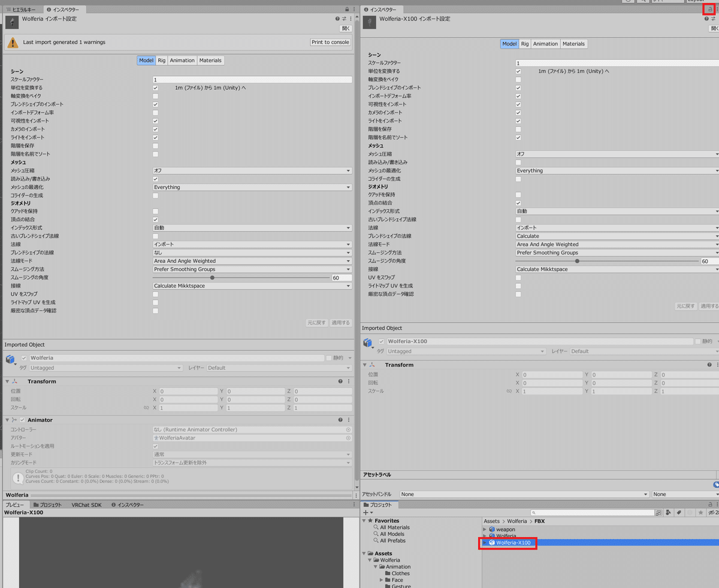This screenshot has width=719, height=588.
Task: Toggle 読み込み/書き込み in Wolferia-X100 settings
Action: coord(518,162)
